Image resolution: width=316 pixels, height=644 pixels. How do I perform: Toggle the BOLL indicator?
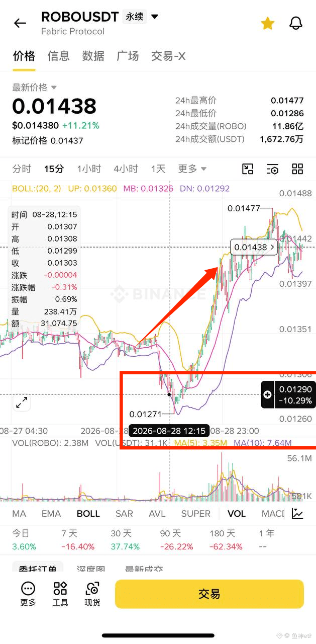pyautogui.click(x=88, y=514)
